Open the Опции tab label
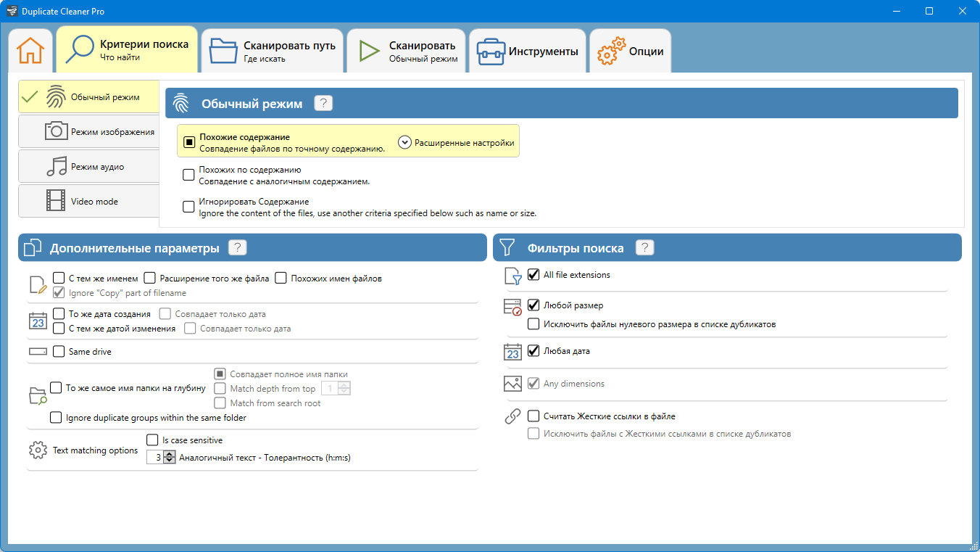Screen dimensions: 980x552 point(647,52)
